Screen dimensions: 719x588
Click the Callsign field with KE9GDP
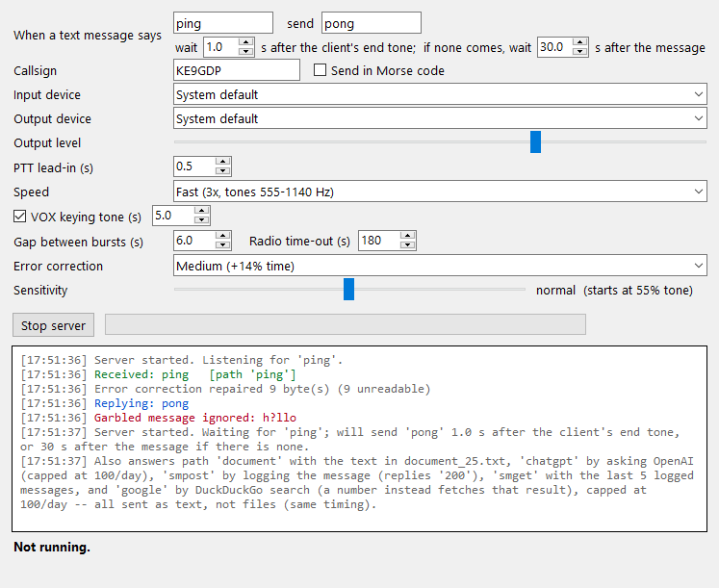(x=237, y=70)
